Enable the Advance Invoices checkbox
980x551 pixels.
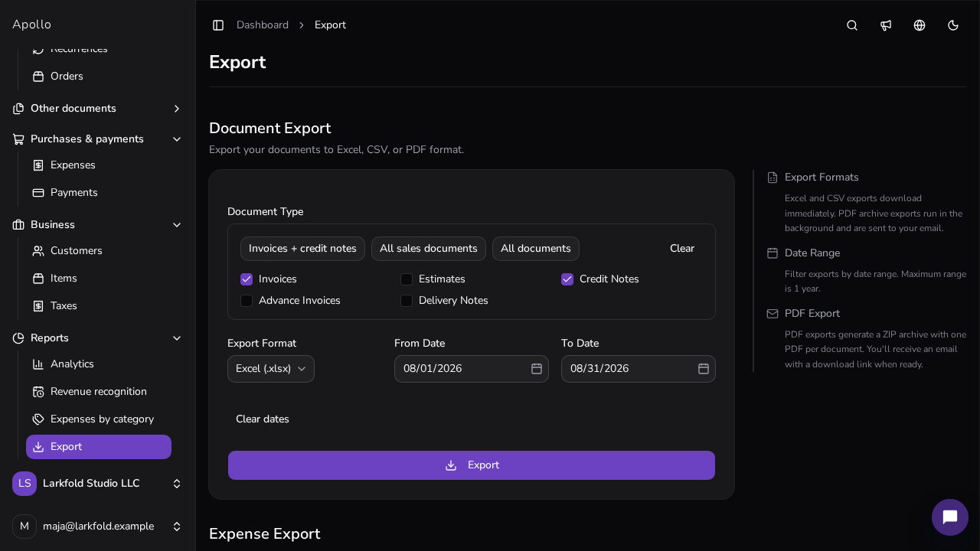247,301
